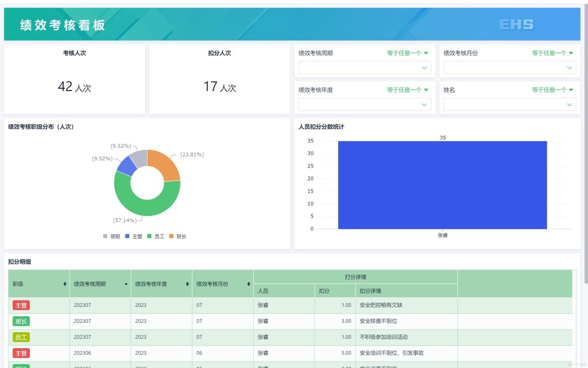The image size is (588, 368).
Task: Toggle the 领班 legend item
Action: tap(112, 236)
